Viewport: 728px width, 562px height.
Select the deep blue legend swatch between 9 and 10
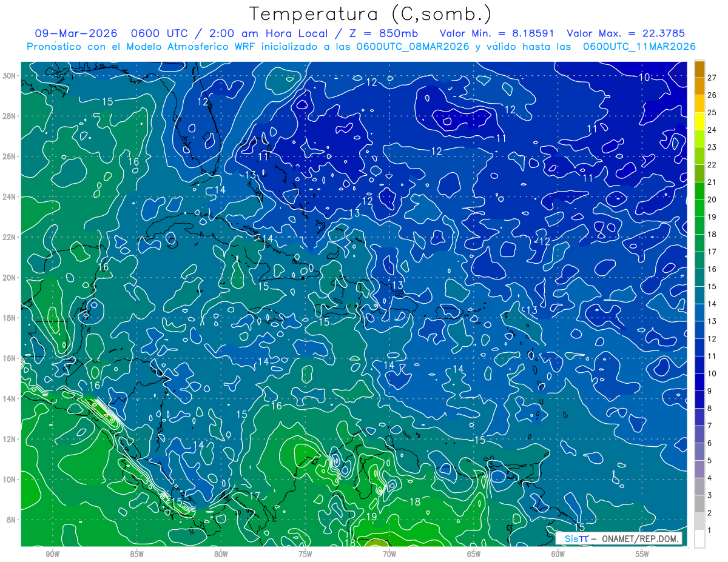(699, 382)
